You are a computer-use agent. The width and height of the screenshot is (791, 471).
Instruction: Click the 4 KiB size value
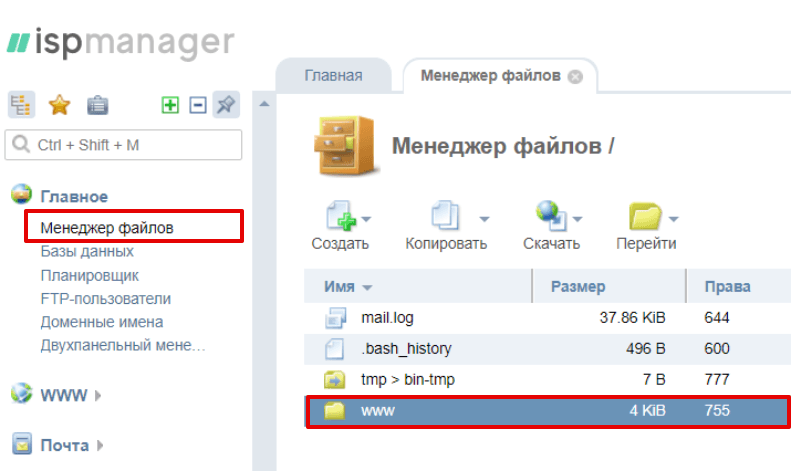click(x=647, y=410)
